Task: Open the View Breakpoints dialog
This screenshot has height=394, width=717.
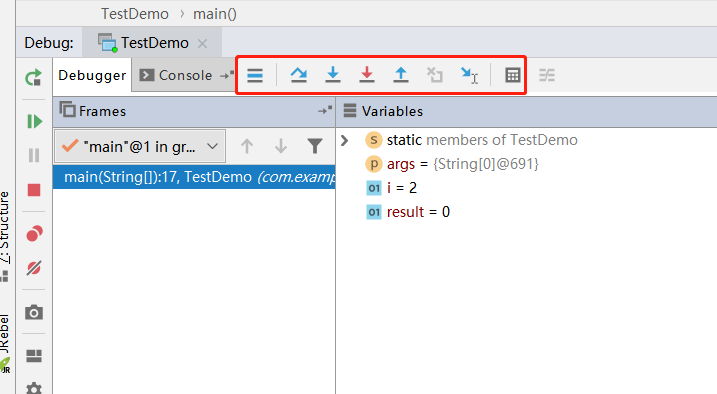Action: [34, 234]
